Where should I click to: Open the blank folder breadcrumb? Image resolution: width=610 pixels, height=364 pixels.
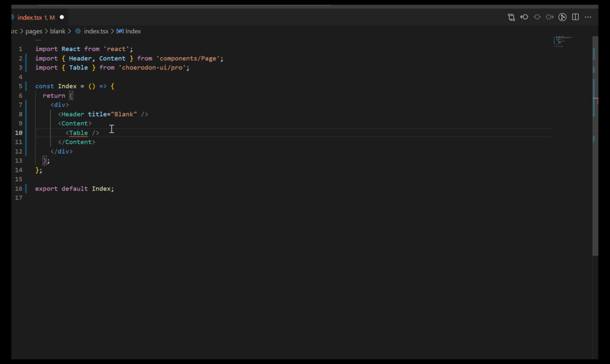(58, 31)
